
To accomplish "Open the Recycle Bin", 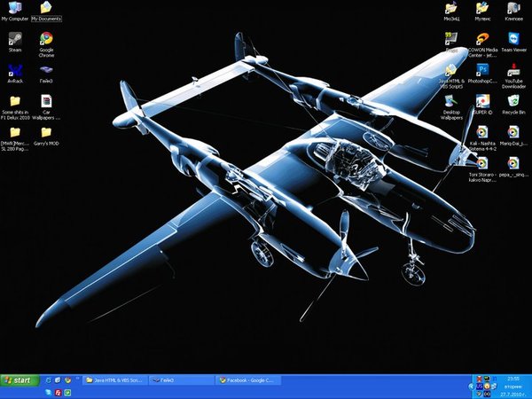I will [x=513, y=105].
